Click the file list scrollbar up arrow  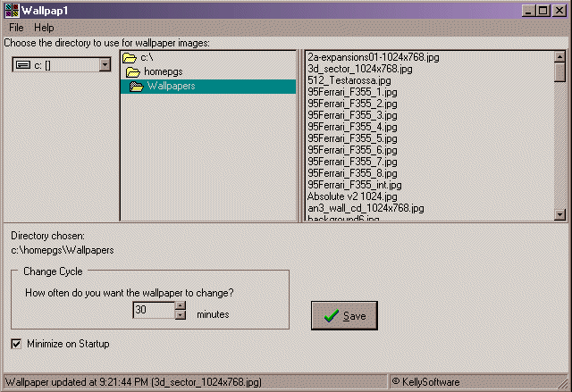tap(559, 56)
